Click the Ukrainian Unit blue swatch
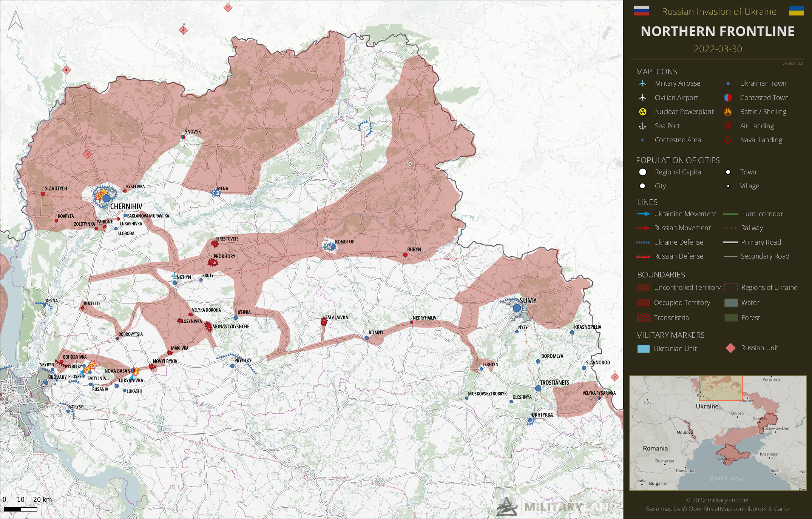Image resolution: width=812 pixels, height=519 pixels. tap(644, 349)
